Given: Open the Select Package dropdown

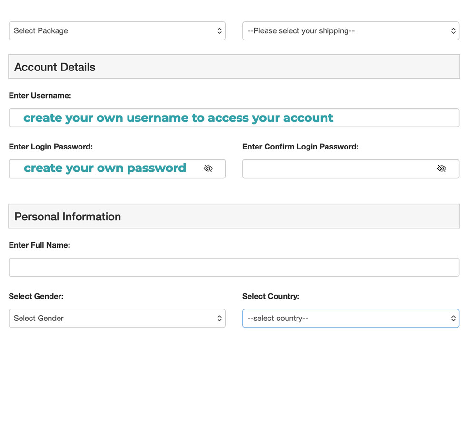Looking at the screenshot, I should 117,30.
